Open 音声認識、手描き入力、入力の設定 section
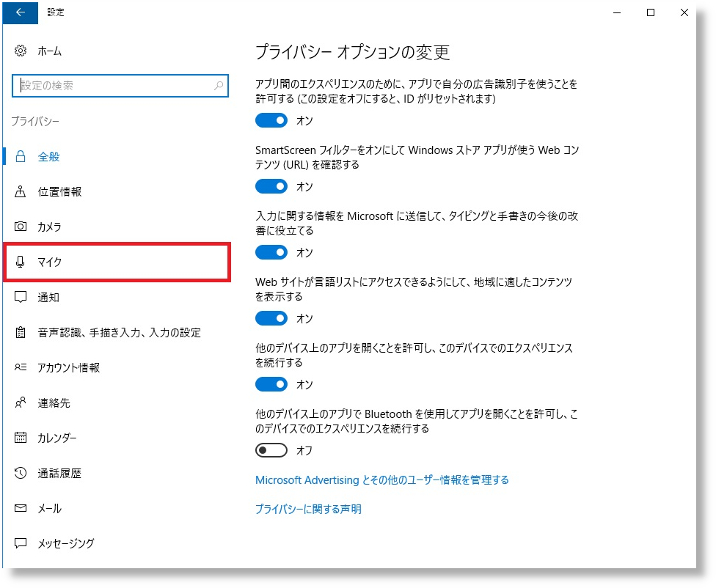The width and height of the screenshot is (716, 588). coord(119,333)
